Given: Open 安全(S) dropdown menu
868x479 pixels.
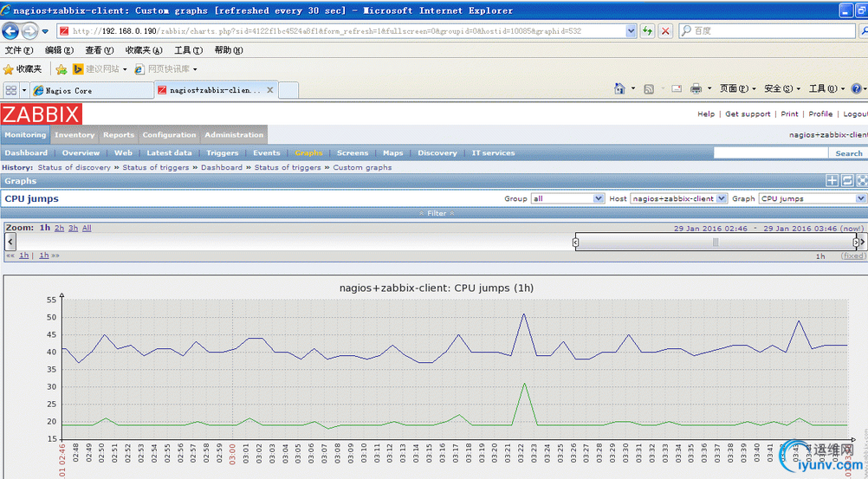Looking at the screenshot, I should click(x=782, y=88).
